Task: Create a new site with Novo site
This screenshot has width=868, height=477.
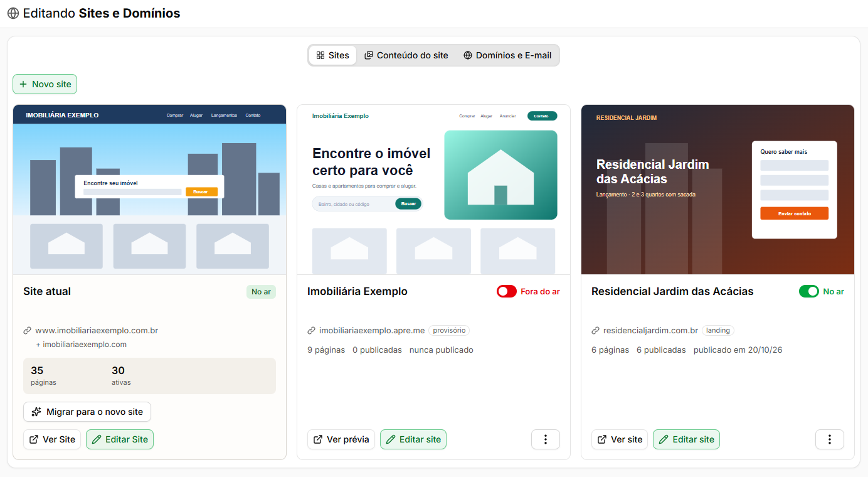Action: click(x=45, y=84)
